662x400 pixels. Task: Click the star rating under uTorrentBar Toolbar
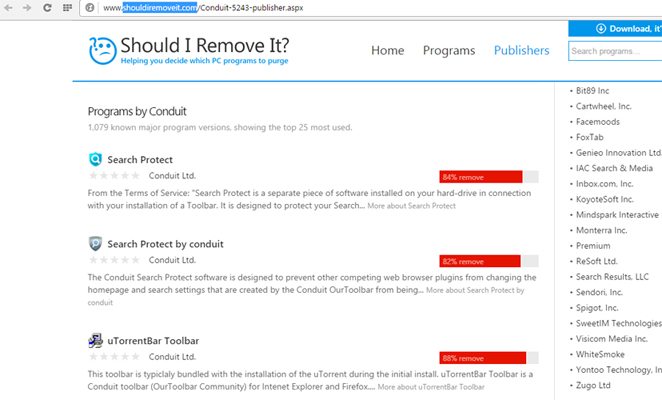[x=114, y=357]
